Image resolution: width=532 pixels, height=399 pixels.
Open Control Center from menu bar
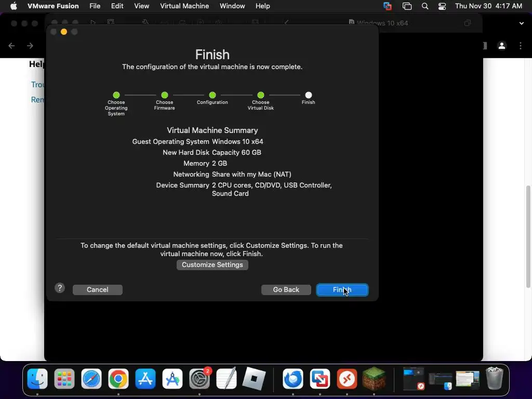coord(442,6)
